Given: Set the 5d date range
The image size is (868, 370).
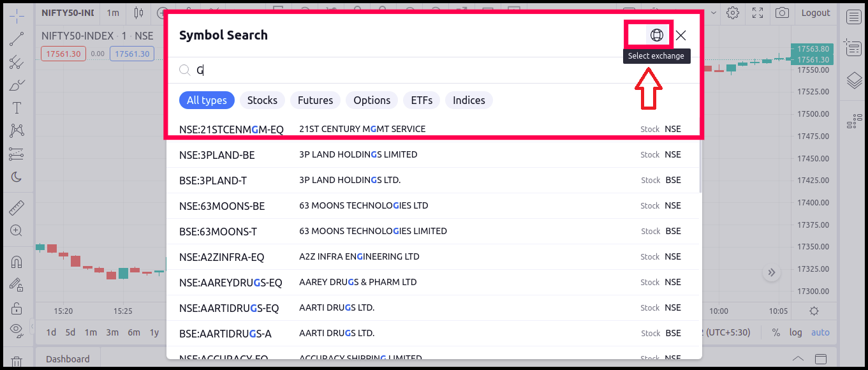Looking at the screenshot, I should pyautogui.click(x=71, y=332).
